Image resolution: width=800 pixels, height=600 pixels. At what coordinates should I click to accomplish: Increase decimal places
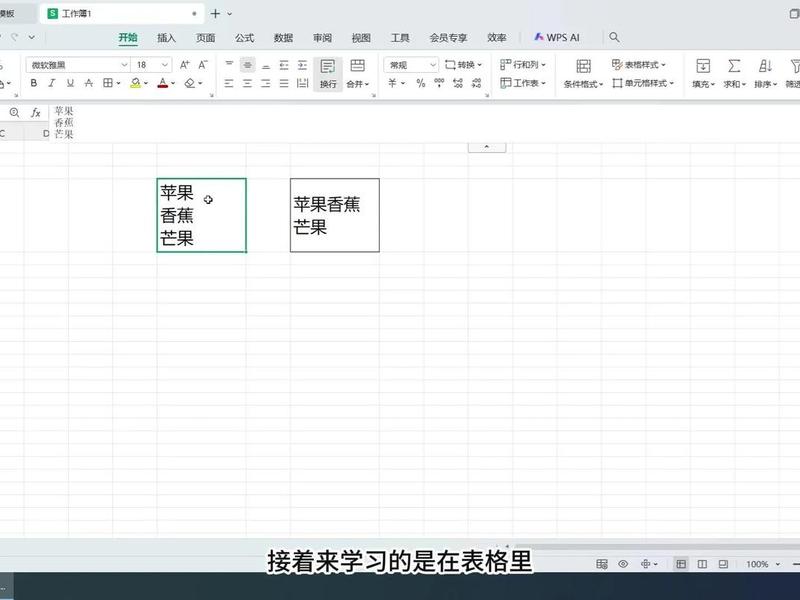coord(458,83)
